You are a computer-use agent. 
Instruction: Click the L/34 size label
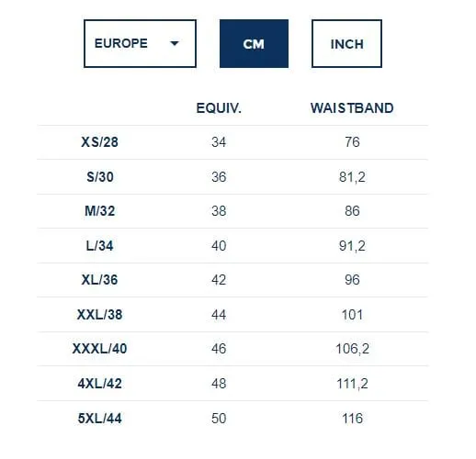point(100,246)
